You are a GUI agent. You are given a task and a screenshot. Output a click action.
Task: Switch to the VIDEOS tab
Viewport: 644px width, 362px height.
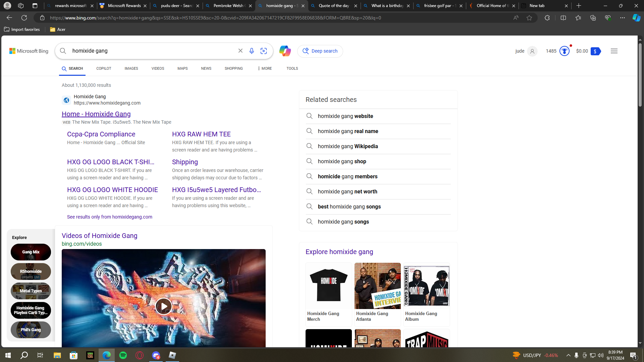tap(158, 68)
